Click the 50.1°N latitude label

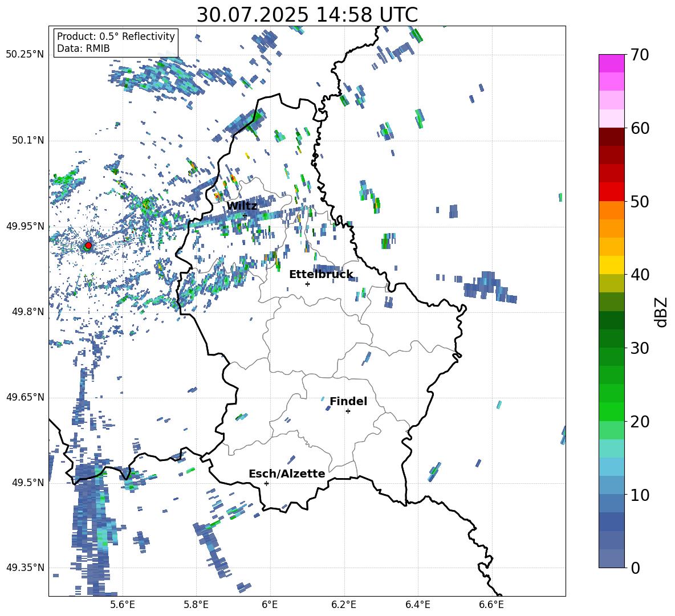28,140
